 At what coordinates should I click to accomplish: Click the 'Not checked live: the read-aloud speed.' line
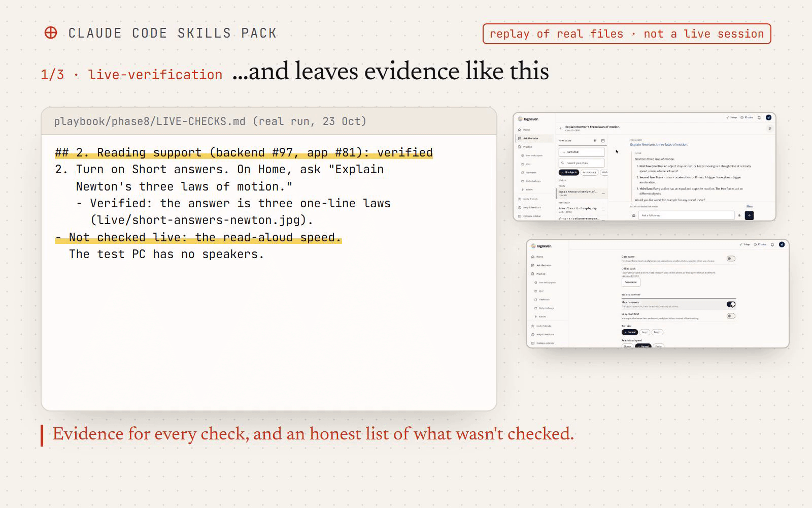coord(198,237)
